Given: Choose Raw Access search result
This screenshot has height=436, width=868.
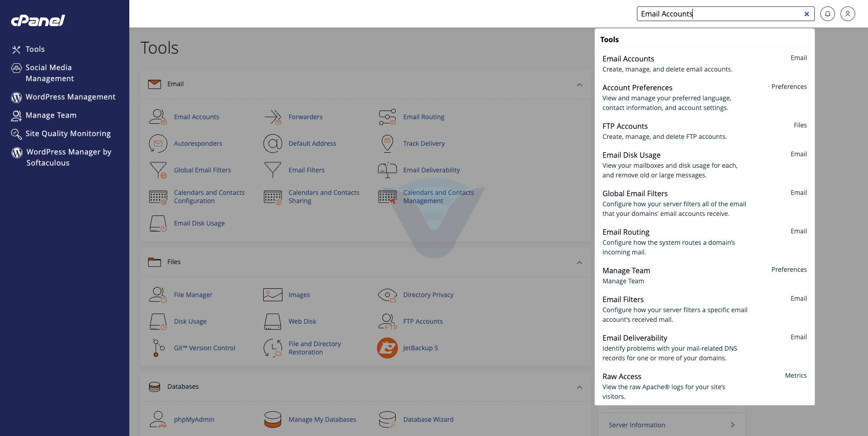Looking at the screenshot, I should coord(704,386).
